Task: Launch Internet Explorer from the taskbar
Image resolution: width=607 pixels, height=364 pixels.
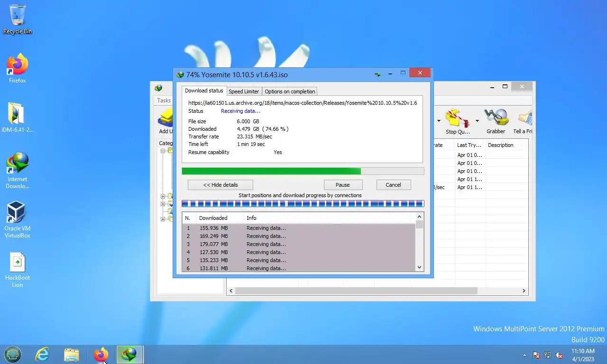Action: pos(43,355)
